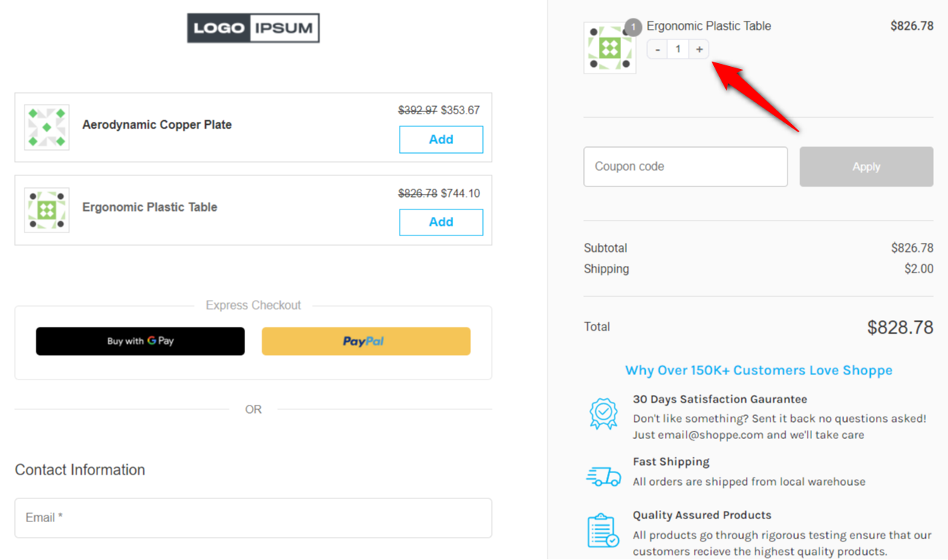Select Ergonomic Plastic Table title in offers
This screenshot has height=560, width=948.
[149, 207]
